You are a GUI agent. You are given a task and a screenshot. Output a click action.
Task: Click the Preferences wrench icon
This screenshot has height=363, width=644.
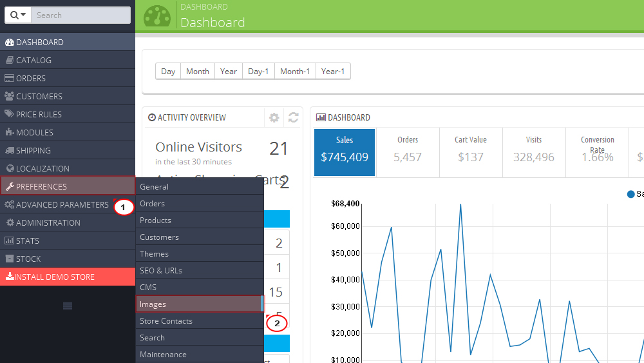[x=10, y=186]
